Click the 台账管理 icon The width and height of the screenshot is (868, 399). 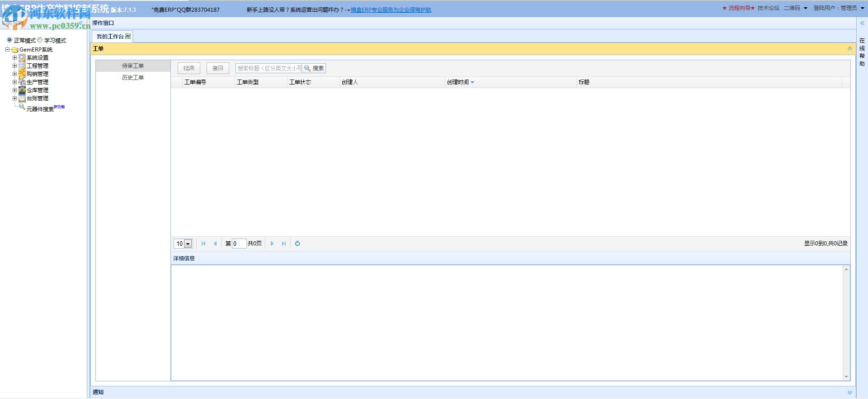22,99
